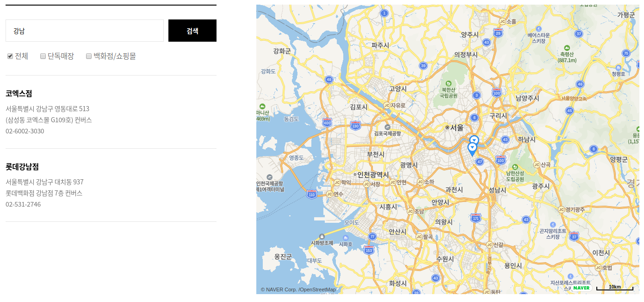
Task: Click the 인천광역시 city label on map
Action: click(372, 175)
